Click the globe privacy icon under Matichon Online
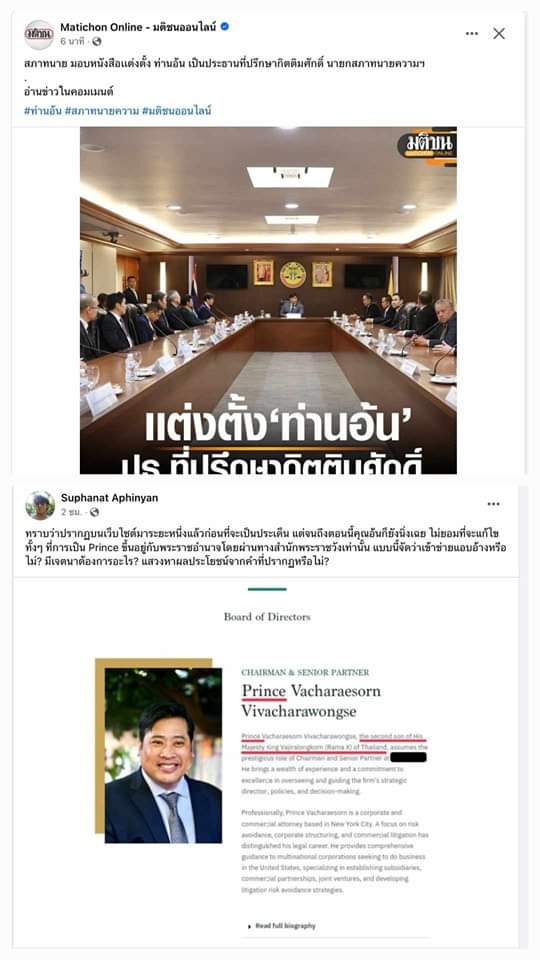 tap(97, 42)
